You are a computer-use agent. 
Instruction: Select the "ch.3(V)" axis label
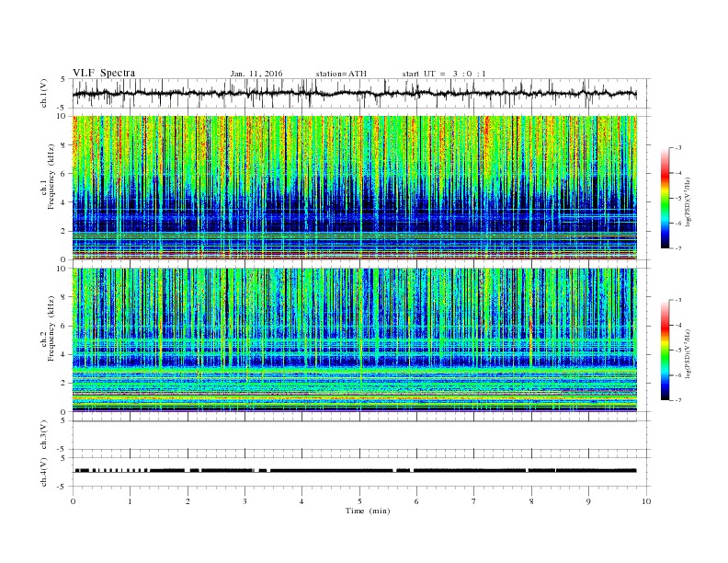(44, 435)
